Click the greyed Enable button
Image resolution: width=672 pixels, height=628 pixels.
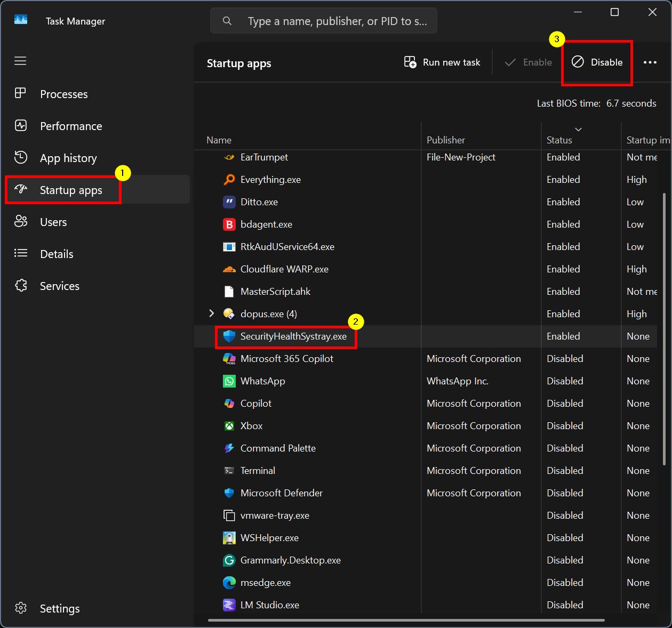tap(528, 62)
